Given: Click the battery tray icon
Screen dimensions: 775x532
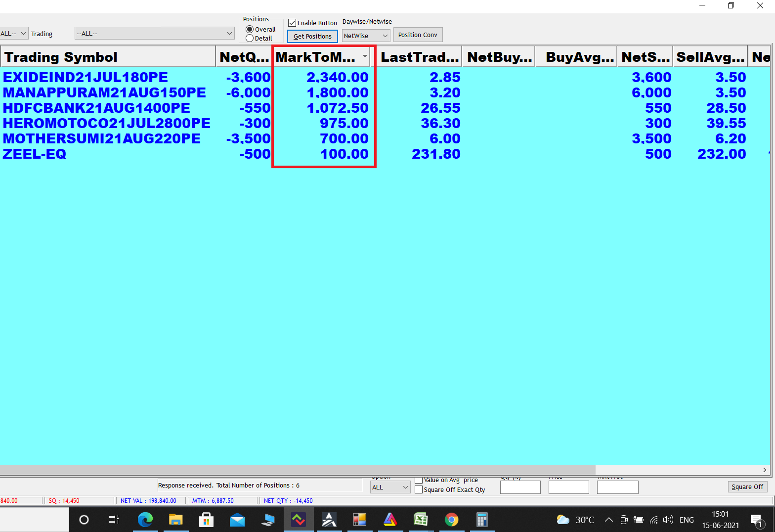Looking at the screenshot, I should tap(639, 520).
